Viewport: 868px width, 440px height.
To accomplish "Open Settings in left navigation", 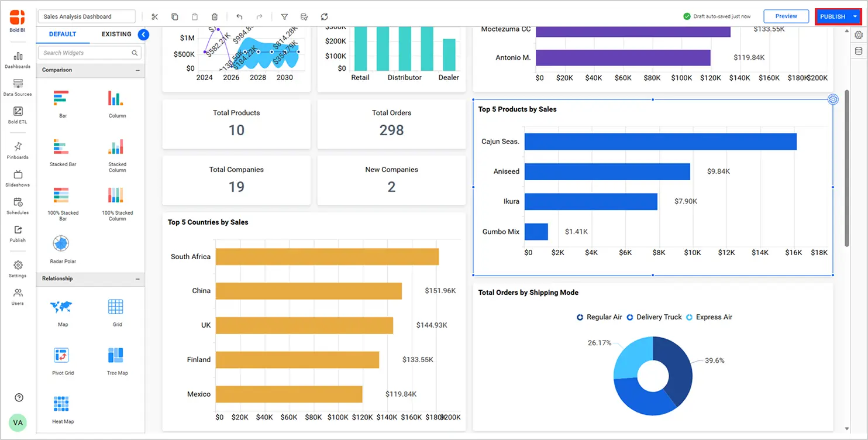I will pyautogui.click(x=18, y=269).
